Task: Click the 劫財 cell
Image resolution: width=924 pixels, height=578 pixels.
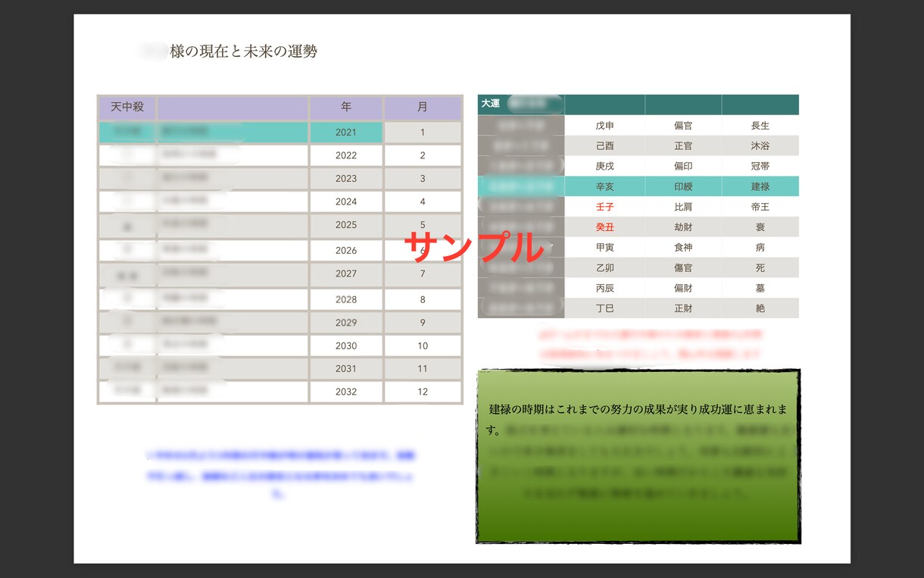Action: click(x=683, y=227)
